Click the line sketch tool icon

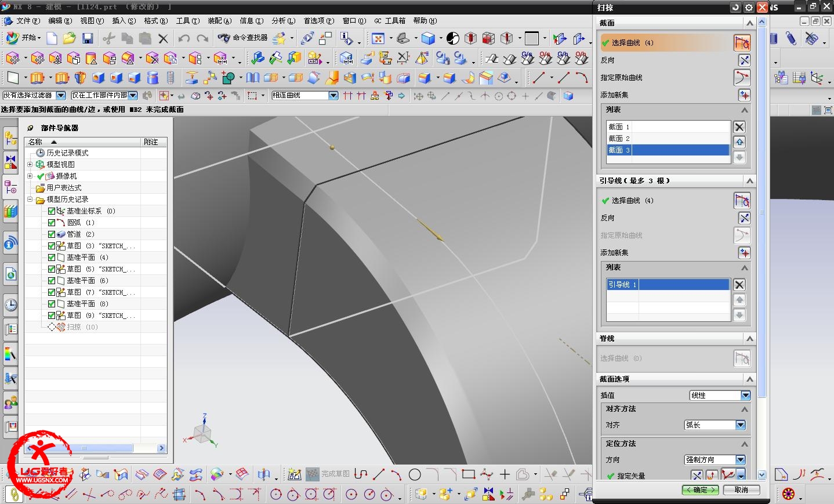click(x=379, y=474)
